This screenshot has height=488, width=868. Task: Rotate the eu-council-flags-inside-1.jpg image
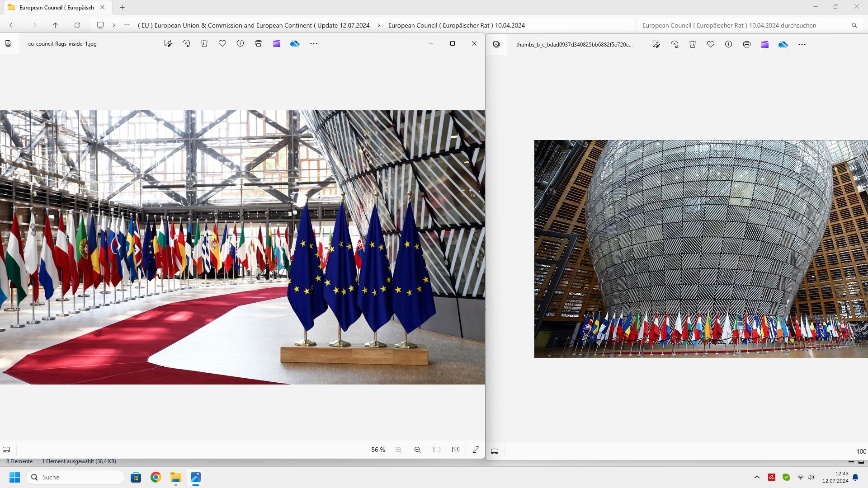coord(186,43)
